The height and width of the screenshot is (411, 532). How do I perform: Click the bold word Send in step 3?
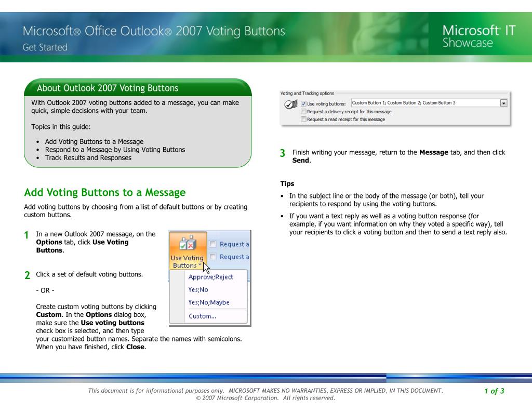tap(301, 161)
